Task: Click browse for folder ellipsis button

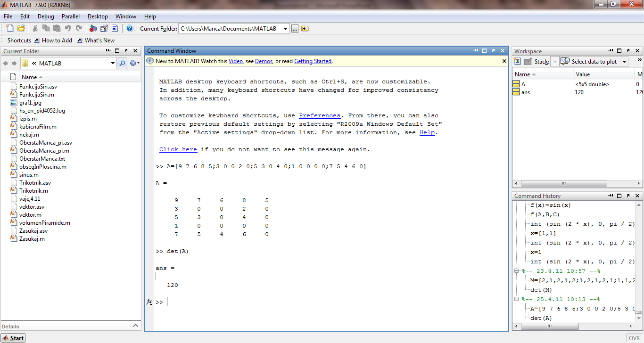Action: click(295, 29)
